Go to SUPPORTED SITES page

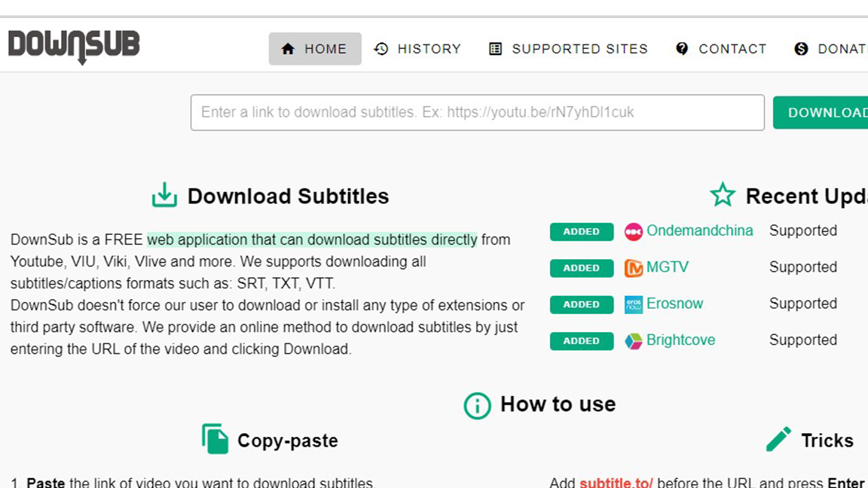click(x=569, y=49)
